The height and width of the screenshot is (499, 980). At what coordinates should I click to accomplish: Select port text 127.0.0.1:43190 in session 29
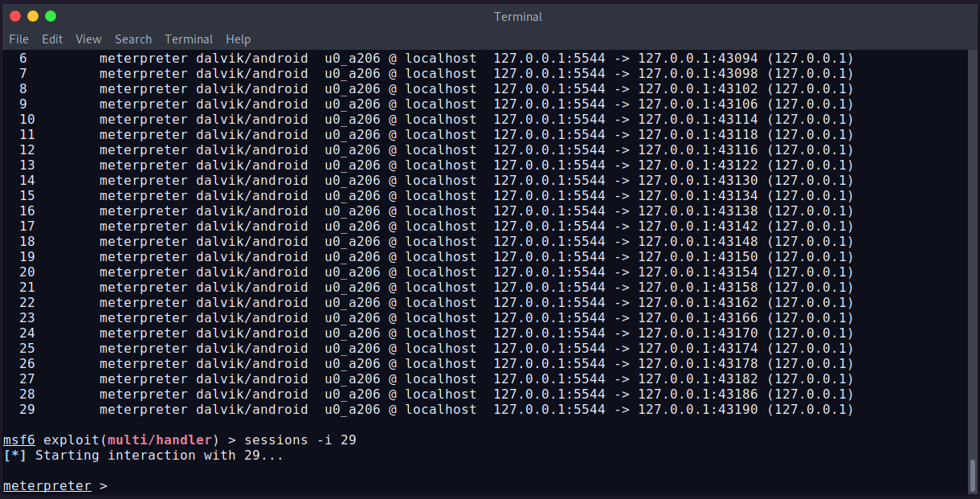click(698, 409)
